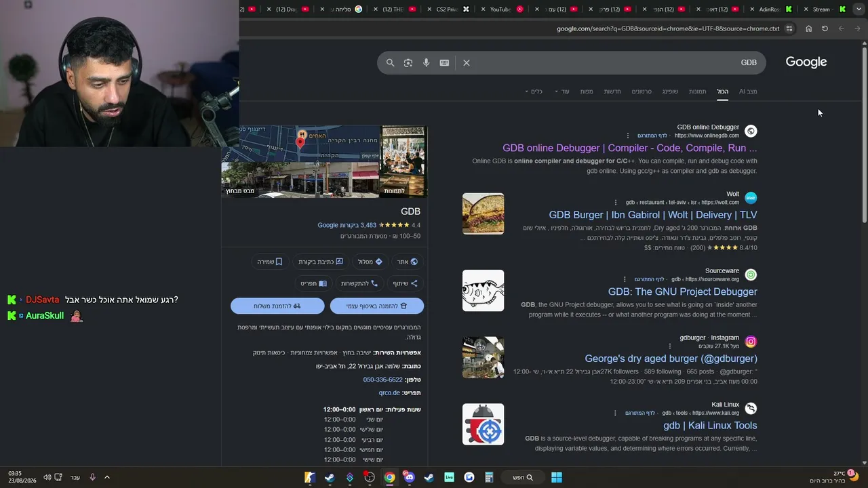Open the street view (מבט מבחוץ) image

[x=300, y=180]
